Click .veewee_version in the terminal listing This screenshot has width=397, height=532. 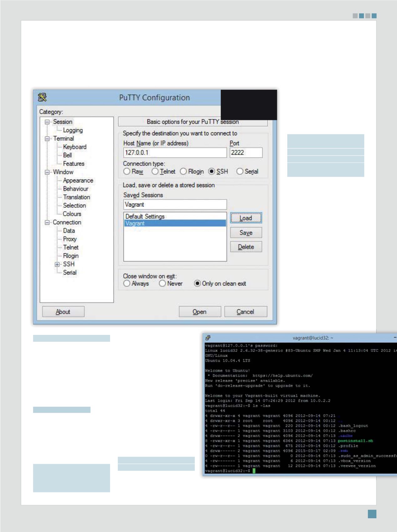click(x=357, y=466)
